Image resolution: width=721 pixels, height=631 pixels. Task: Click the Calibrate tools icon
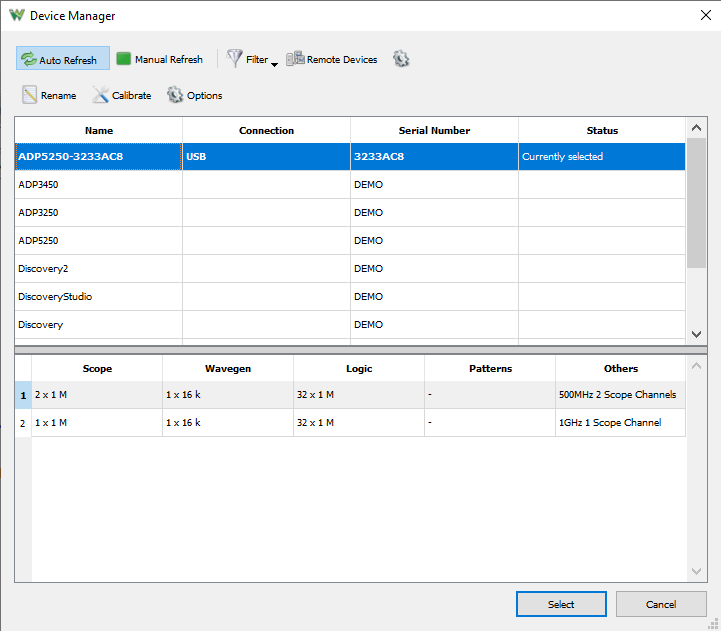tap(100, 95)
